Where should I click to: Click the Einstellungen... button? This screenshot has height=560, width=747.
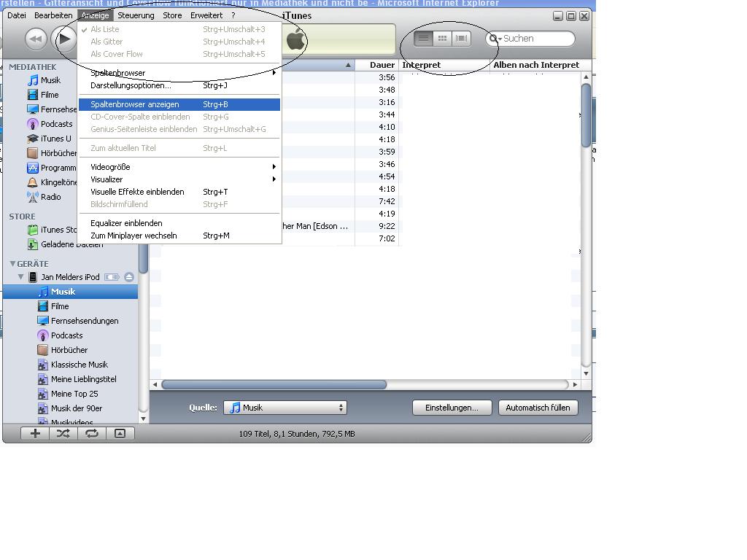[x=452, y=408]
